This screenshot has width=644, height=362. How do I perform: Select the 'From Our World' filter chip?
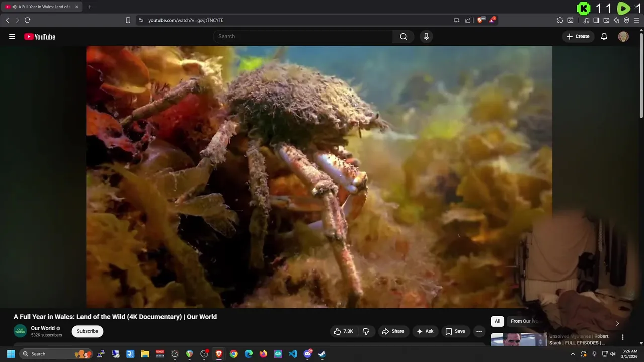[526, 321]
